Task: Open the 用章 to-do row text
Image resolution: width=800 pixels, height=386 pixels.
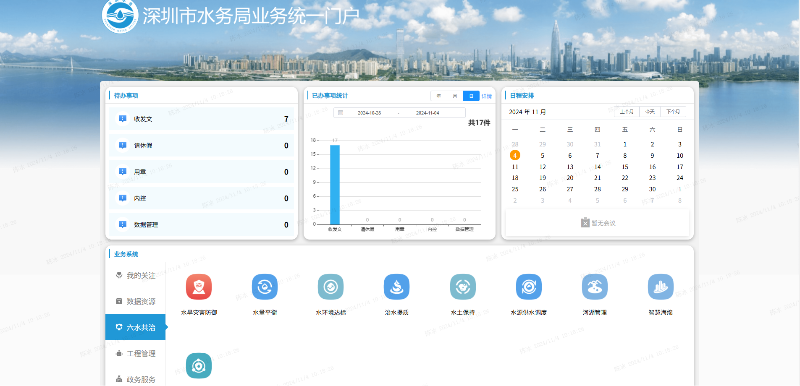Action: (x=140, y=172)
